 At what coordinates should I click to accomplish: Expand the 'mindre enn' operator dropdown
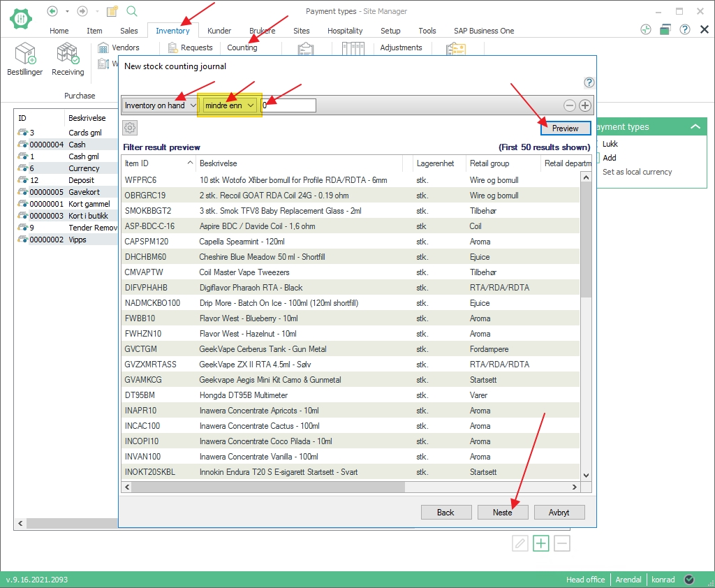click(230, 105)
